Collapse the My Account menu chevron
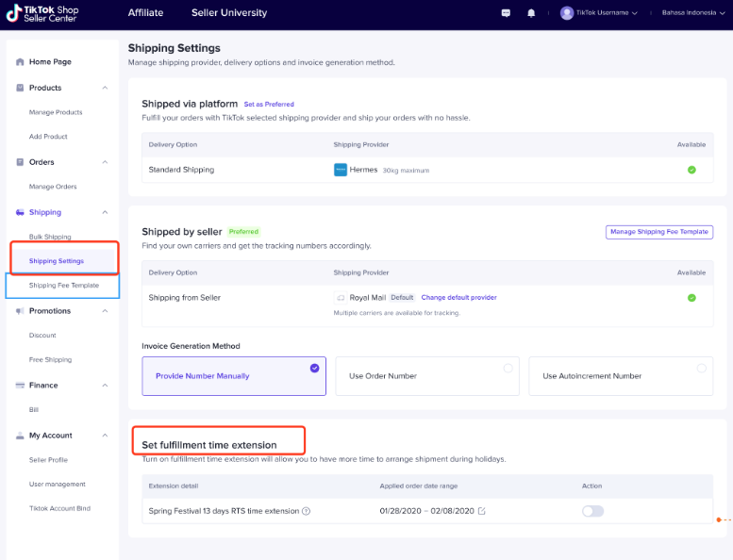Screen dimensions: 733x560 pos(105,436)
